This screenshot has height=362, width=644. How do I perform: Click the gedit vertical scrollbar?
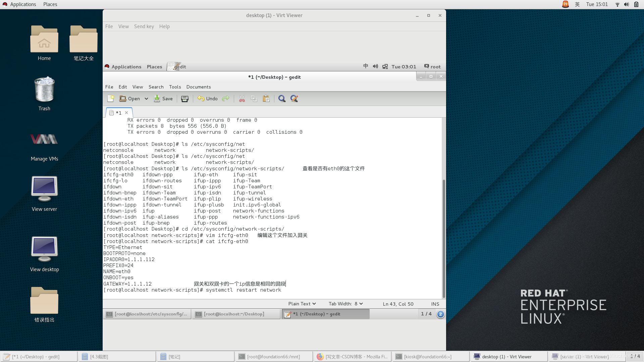coord(444,238)
